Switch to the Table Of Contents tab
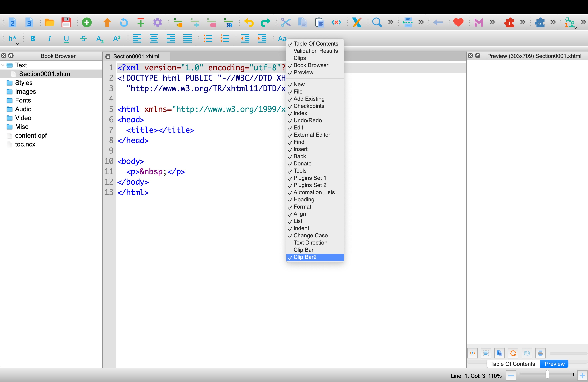 512,364
